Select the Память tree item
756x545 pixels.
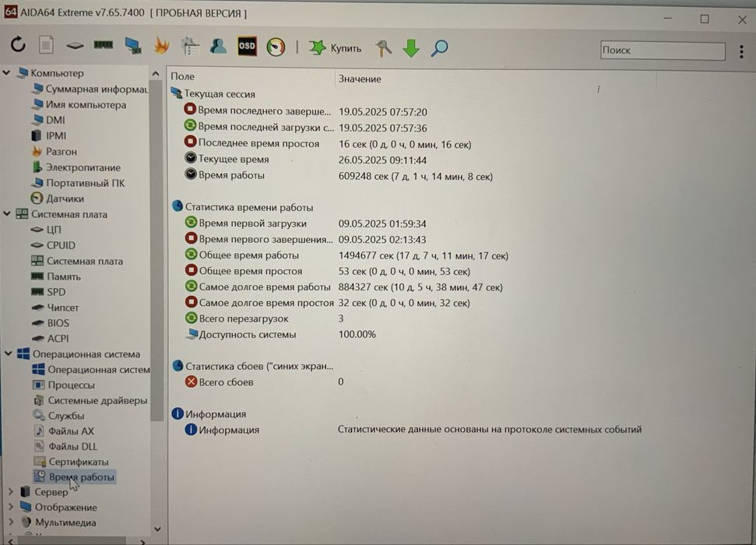(56, 276)
